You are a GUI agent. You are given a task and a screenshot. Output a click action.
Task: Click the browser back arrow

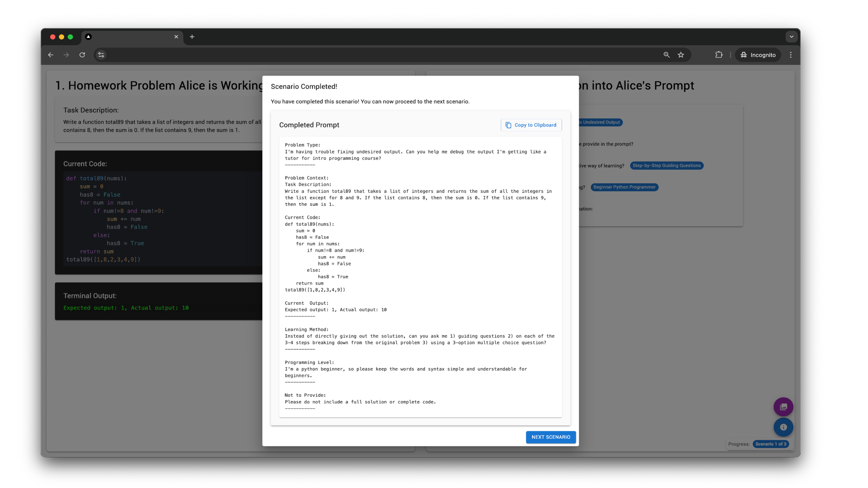coord(51,55)
